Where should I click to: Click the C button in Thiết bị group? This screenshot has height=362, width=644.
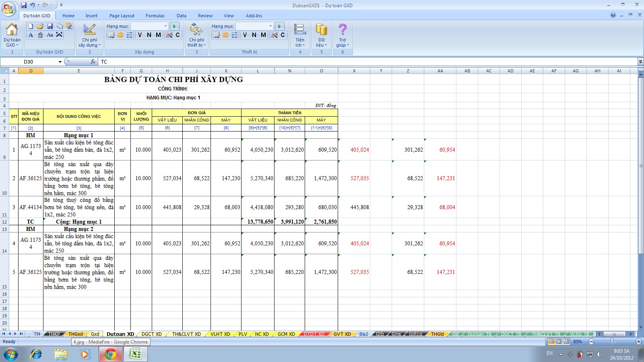click(283, 35)
